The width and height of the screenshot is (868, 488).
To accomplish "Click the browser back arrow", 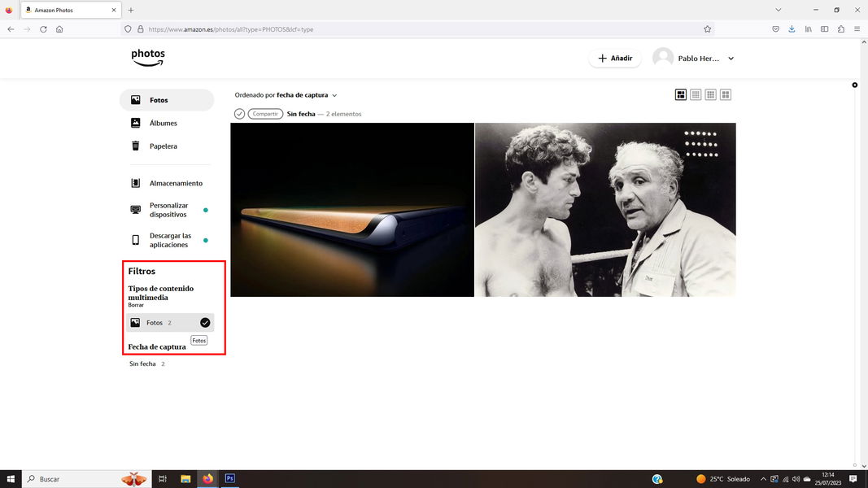I will point(11,29).
